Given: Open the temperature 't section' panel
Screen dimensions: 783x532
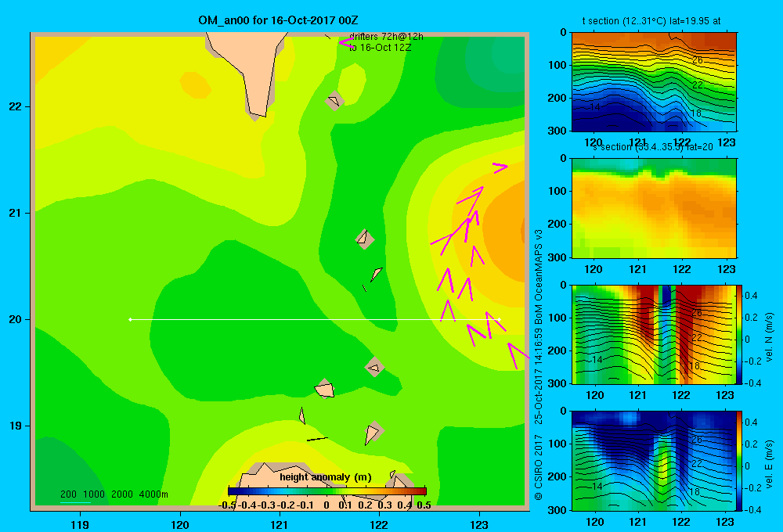Looking at the screenshot, I should (654, 82).
